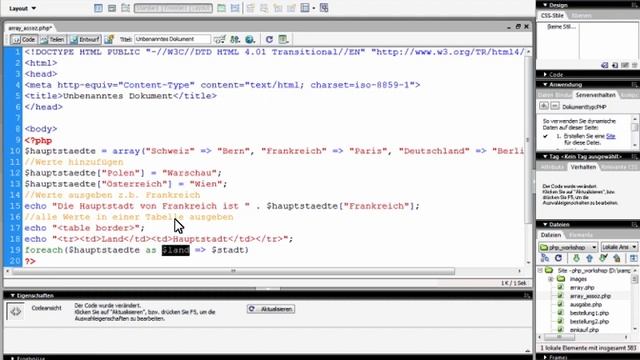Select the Serververhalten tab

(595, 95)
